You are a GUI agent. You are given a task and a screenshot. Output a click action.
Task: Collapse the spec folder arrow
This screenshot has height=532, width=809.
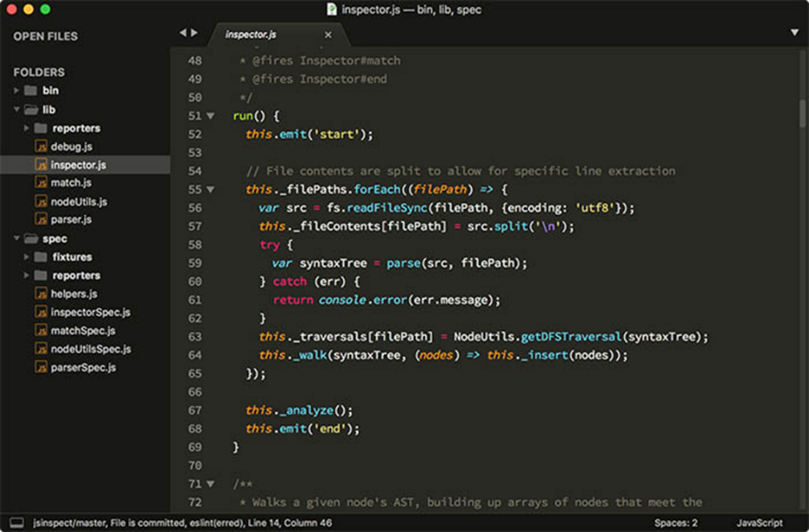pyautogui.click(x=17, y=238)
